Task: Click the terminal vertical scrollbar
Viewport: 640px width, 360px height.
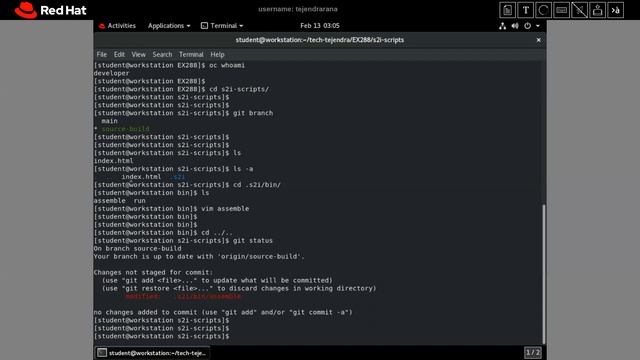Action: pyautogui.click(x=544, y=274)
